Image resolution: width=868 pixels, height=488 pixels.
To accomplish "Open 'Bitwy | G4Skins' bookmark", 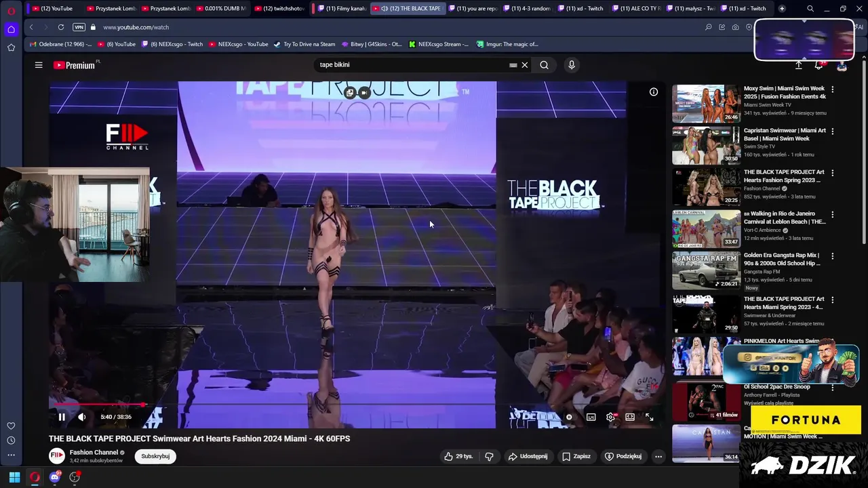I will 372,44.
